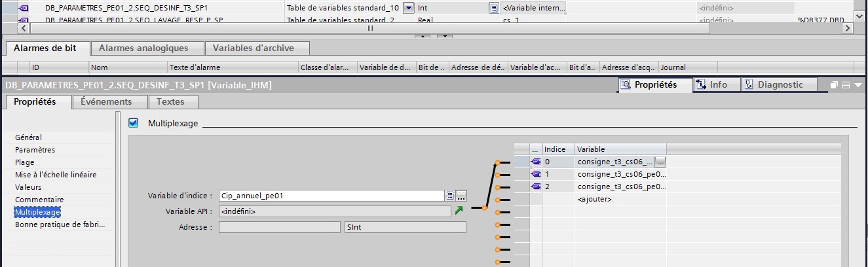Click the ID column header in alarms table

pos(59,67)
